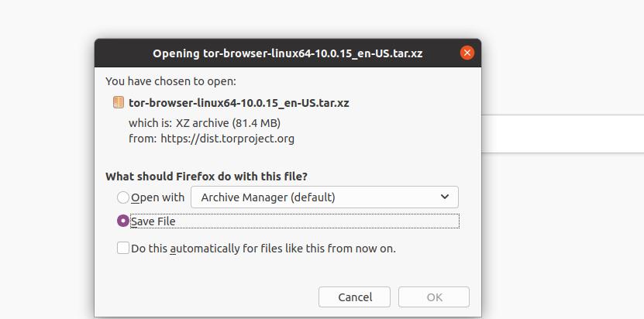
Task: Choose the "Save File" radio button
Action: coord(123,221)
